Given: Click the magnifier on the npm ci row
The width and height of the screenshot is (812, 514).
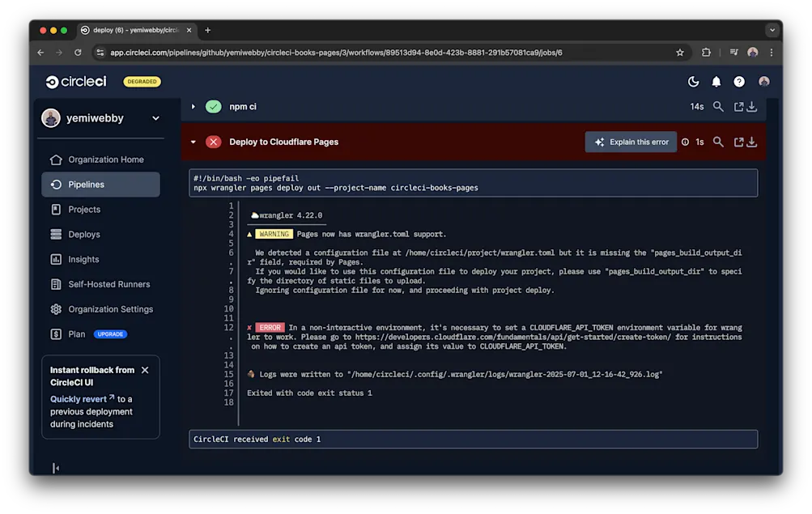Looking at the screenshot, I should pos(717,106).
